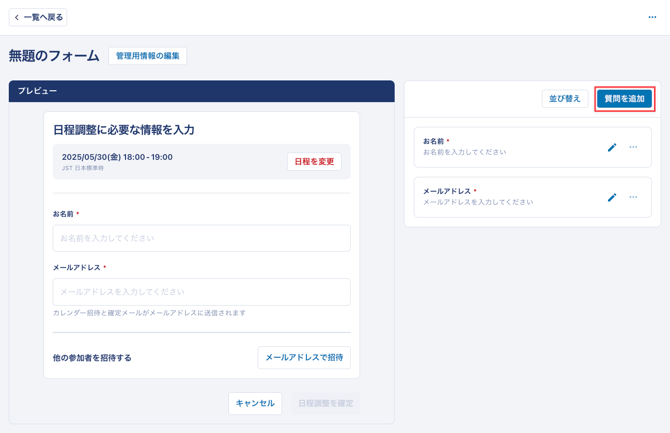670x433 pixels.
Task: Click メールアドレスで招待 button
Action: tap(304, 357)
